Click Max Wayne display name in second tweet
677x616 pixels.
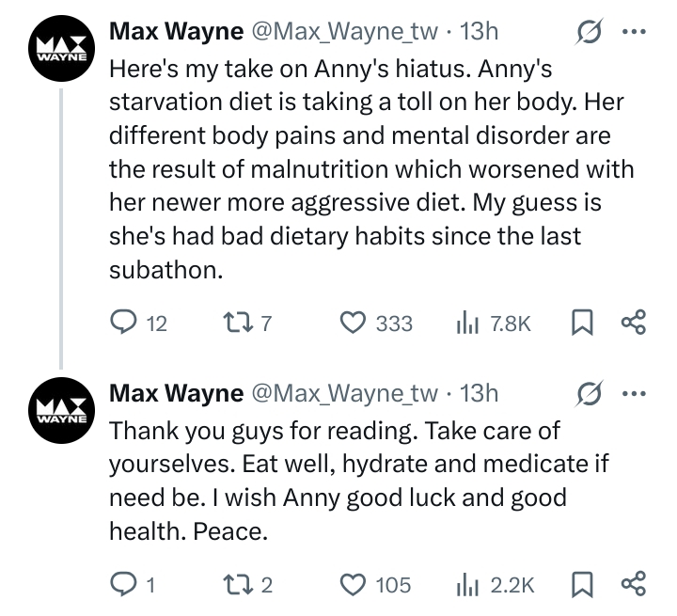(x=176, y=393)
